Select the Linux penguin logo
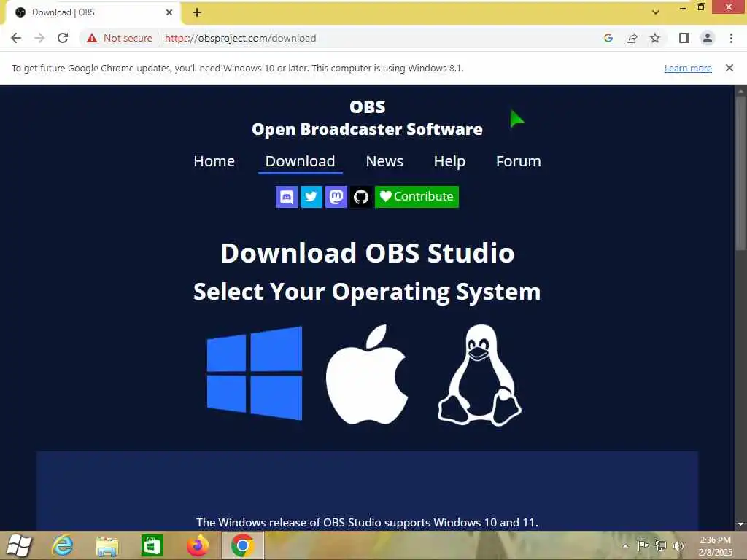The width and height of the screenshot is (747, 560). point(480,375)
